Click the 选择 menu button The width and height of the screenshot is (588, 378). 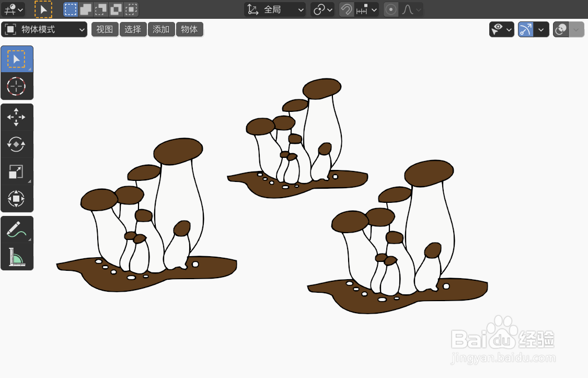[x=133, y=29]
